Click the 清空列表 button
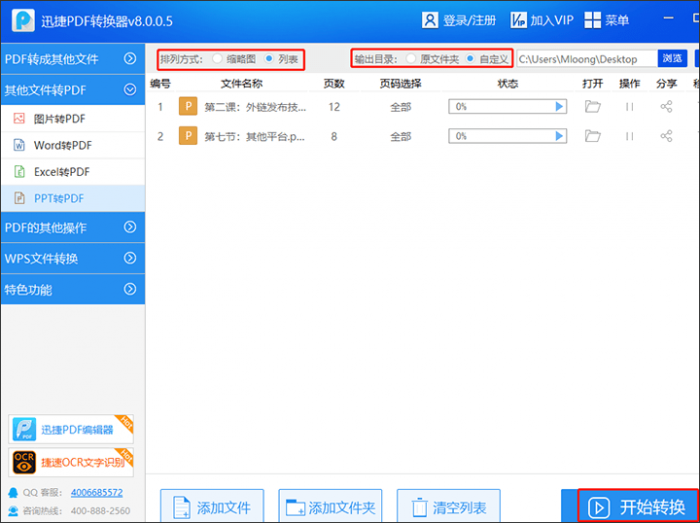Screen dimensions: 700x523 click(x=449, y=506)
